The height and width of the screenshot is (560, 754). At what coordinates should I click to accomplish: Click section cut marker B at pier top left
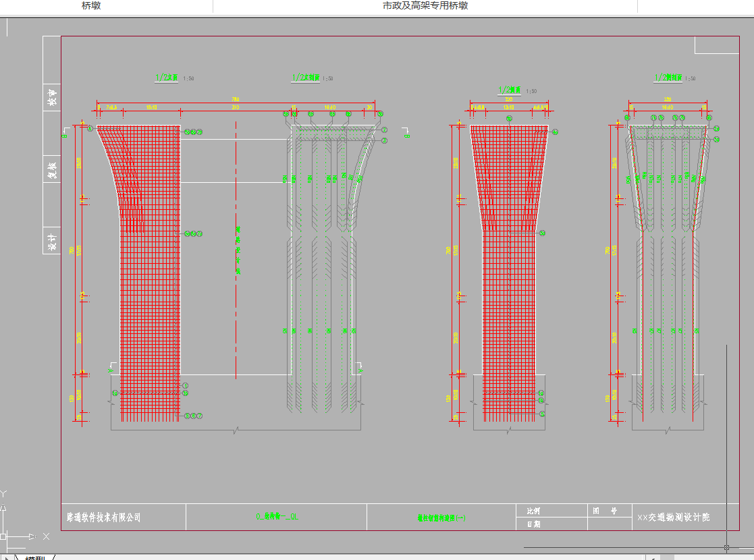[65, 132]
